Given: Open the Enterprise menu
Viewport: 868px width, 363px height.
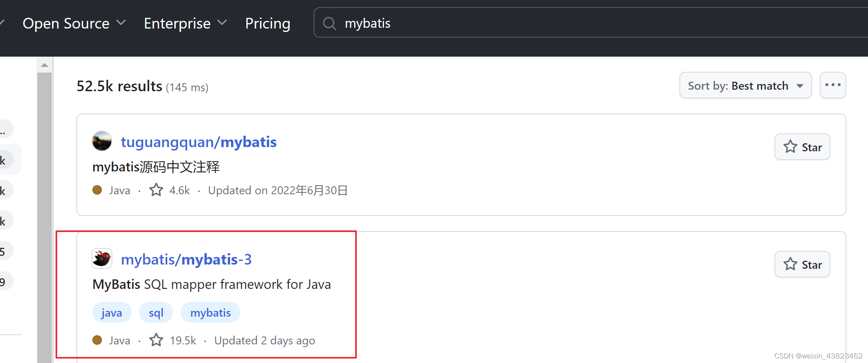Looking at the screenshot, I should 185,24.
